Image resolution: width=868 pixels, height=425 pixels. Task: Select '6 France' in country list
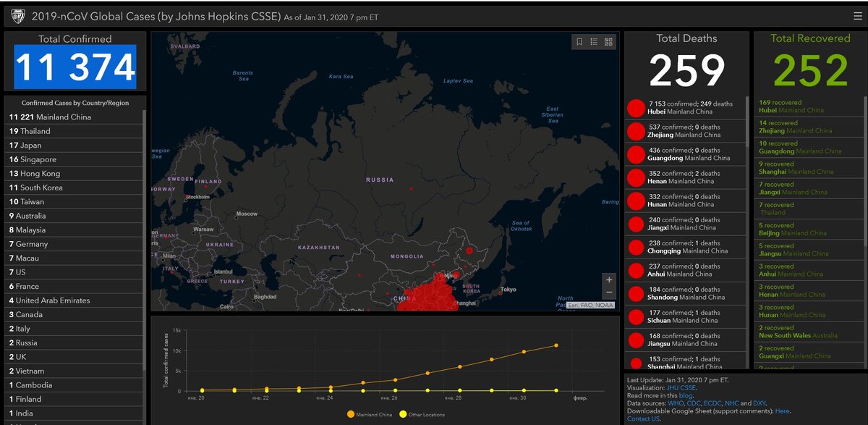point(73,286)
